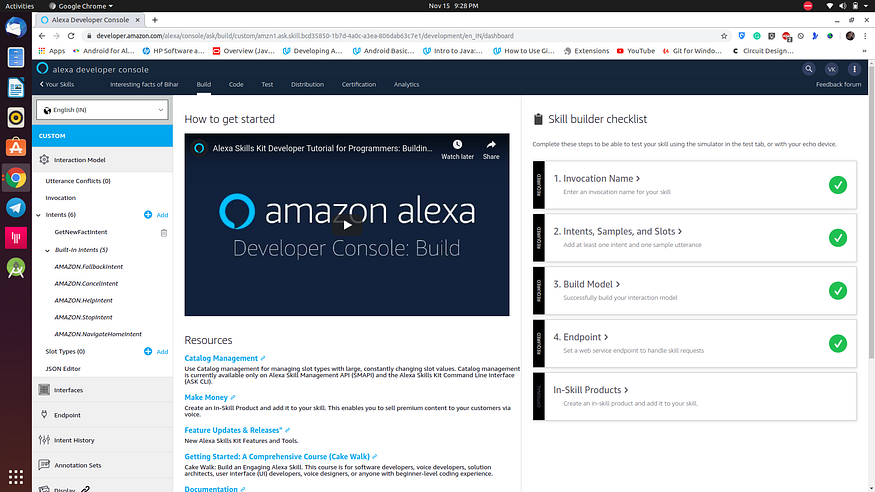Select AMAZON.FallbackIntent

[x=89, y=267]
